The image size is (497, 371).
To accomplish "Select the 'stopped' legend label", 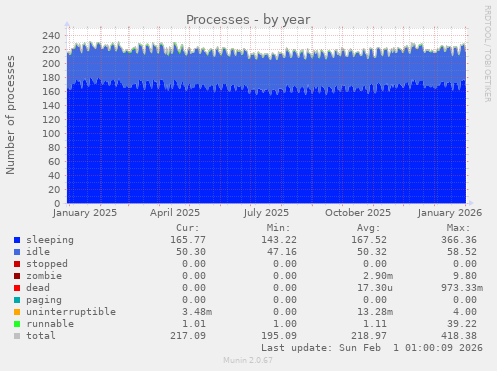I will point(47,264).
